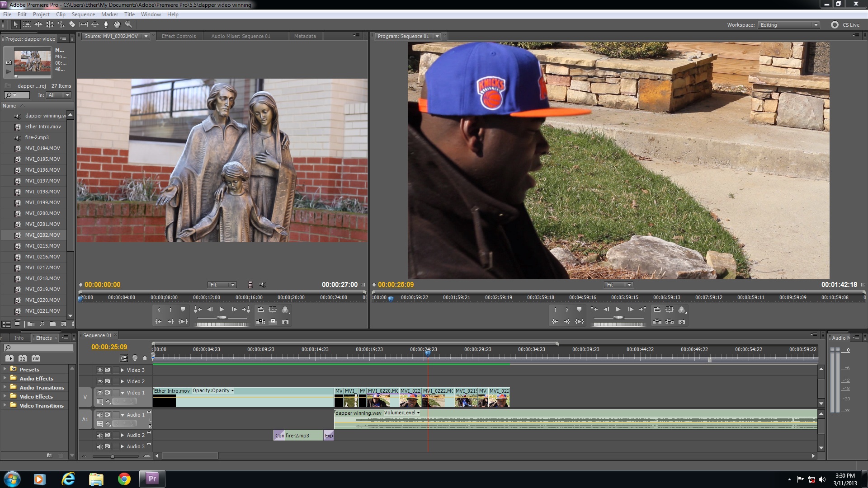Filter effects by 32-bit color icon

[x=23, y=358]
